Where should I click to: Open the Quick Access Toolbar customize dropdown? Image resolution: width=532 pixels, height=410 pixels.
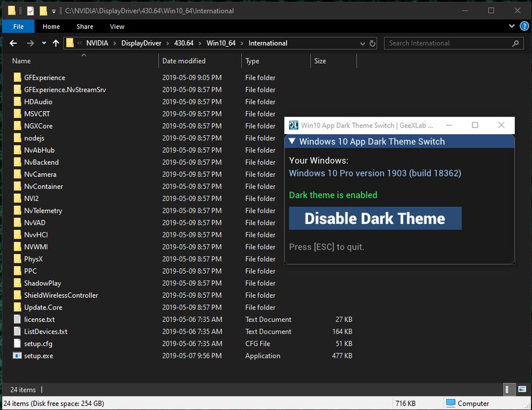click(54, 11)
